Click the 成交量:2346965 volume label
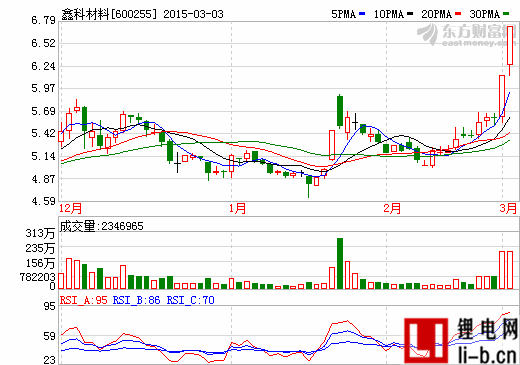The width and height of the screenshot is (520, 365). tap(101, 226)
